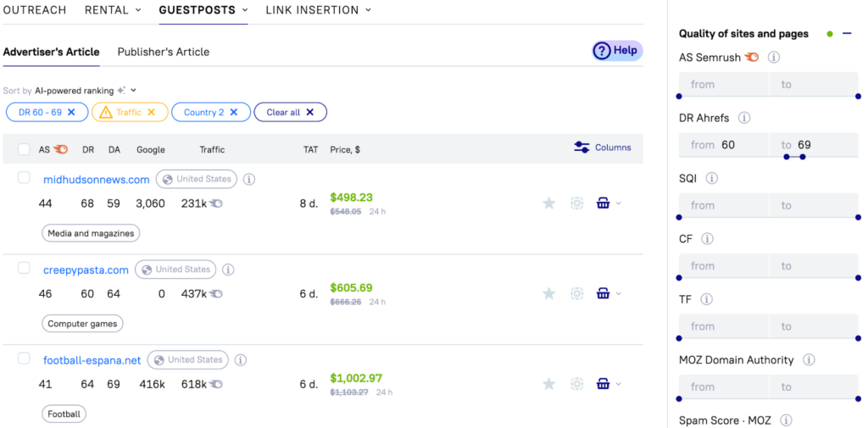Check the box for midhudsonnews.com
Image resolution: width=868 pixels, height=428 pixels.
tap(24, 178)
